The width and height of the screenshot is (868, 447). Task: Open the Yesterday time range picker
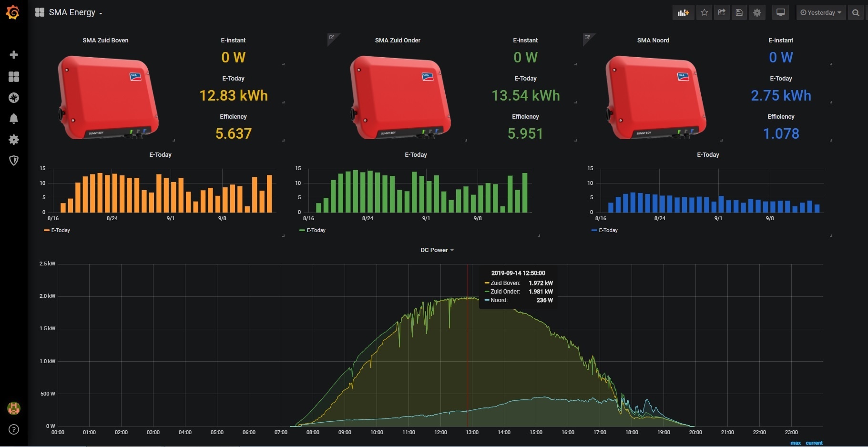point(821,12)
